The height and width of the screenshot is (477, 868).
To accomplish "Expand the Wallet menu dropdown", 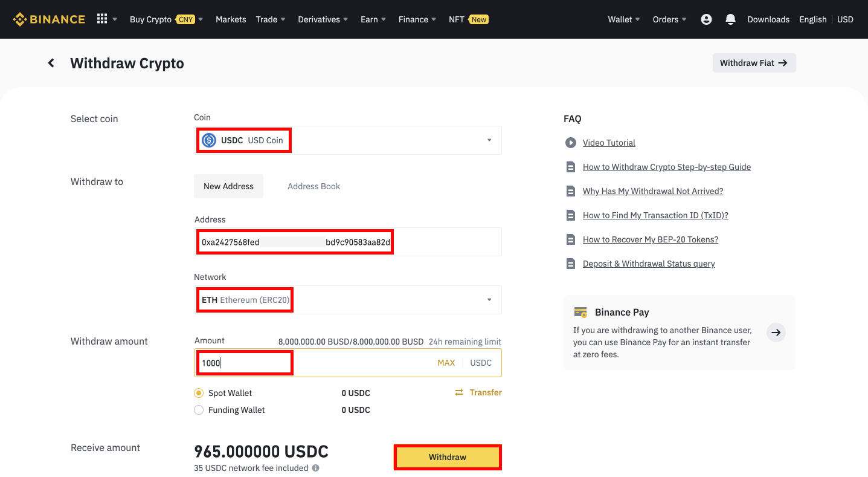I will coord(623,19).
